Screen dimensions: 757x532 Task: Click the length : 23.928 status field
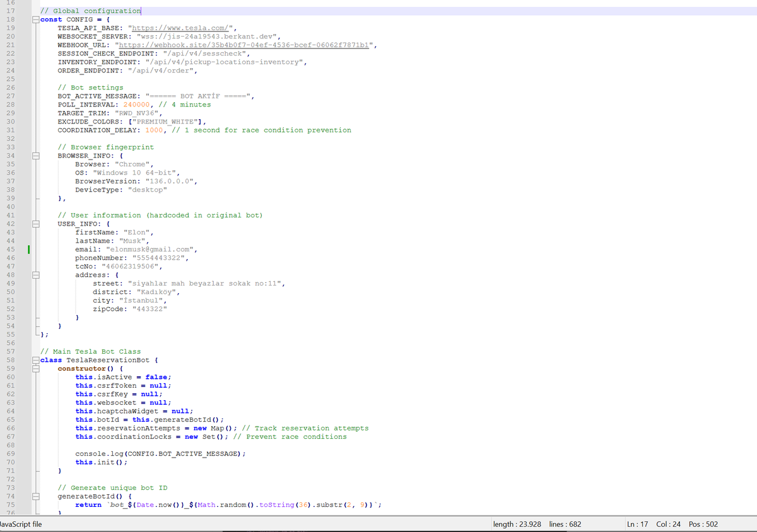519,524
